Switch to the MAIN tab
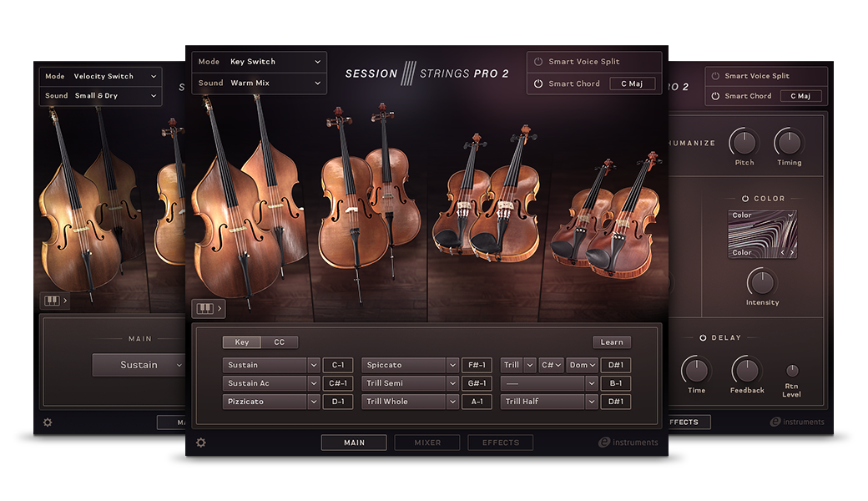 click(x=354, y=443)
